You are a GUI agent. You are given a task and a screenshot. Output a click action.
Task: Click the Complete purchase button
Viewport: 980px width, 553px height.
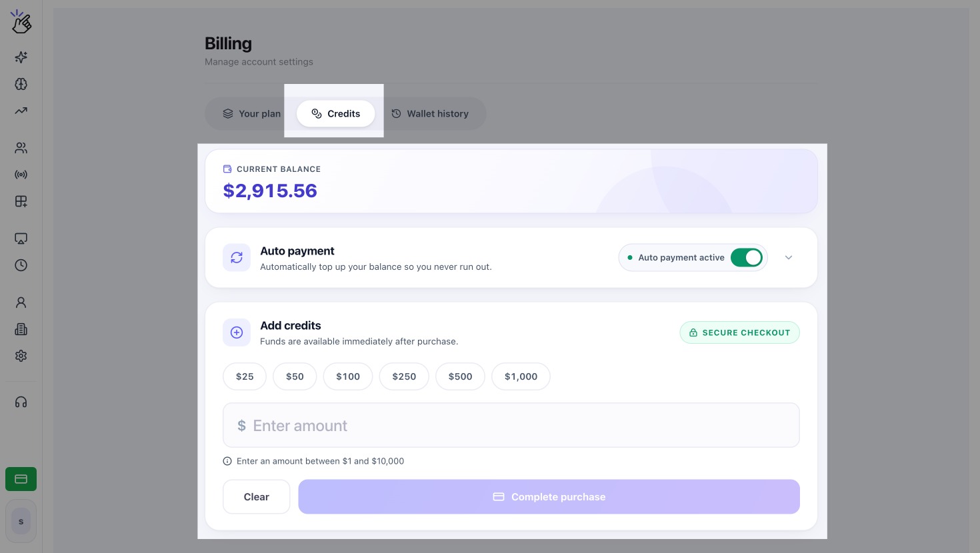tap(549, 497)
